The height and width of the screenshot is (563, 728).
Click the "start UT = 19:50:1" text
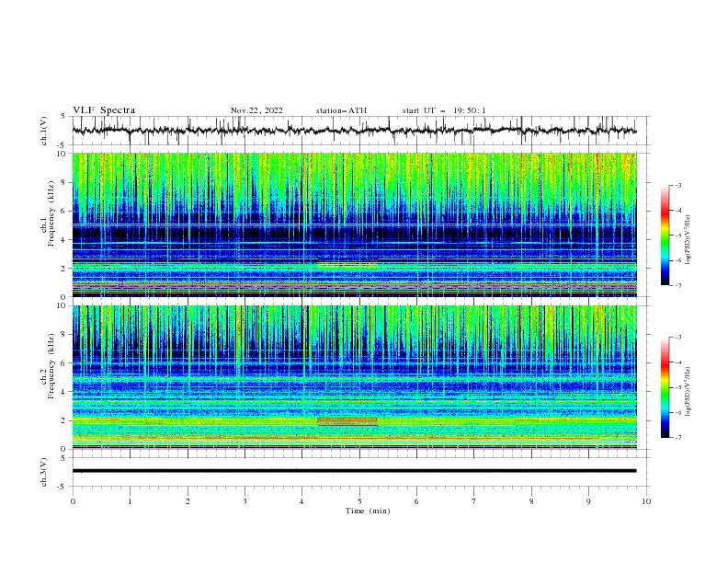[x=444, y=110]
